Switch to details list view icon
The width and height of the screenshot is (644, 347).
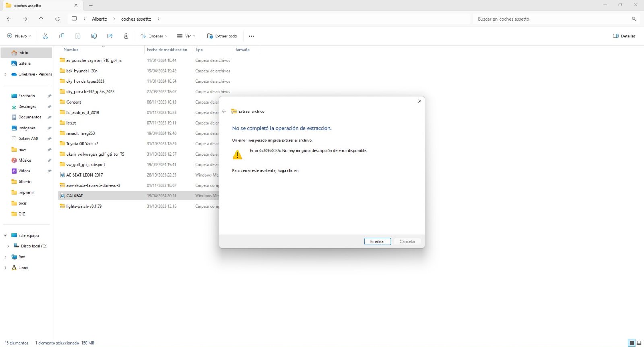pos(632,343)
